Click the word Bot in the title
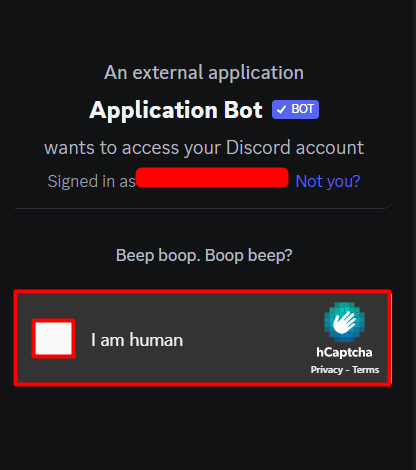The height and width of the screenshot is (470, 416). [x=243, y=110]
